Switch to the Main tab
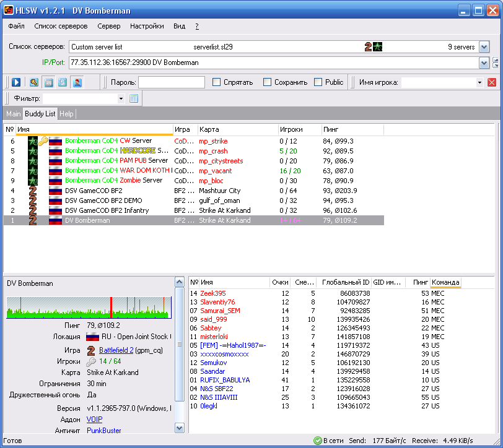 point(13,114)
